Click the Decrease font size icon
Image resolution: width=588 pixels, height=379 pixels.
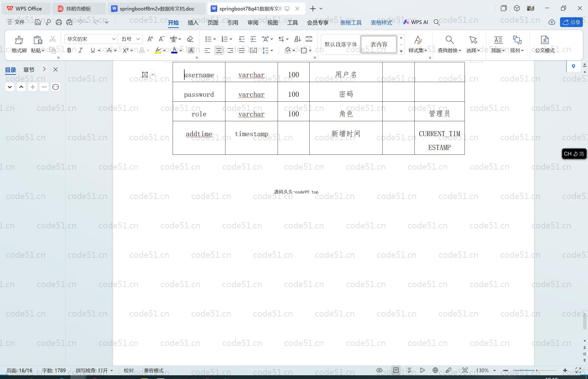click(x=162, y=39)
